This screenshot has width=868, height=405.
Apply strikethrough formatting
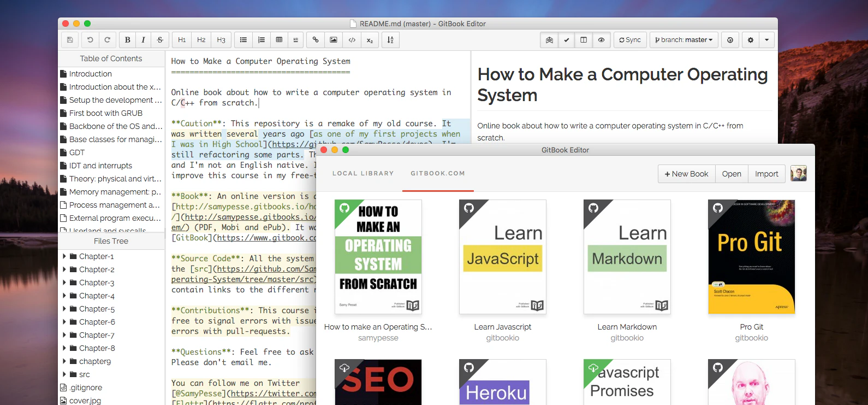point(160,40)
